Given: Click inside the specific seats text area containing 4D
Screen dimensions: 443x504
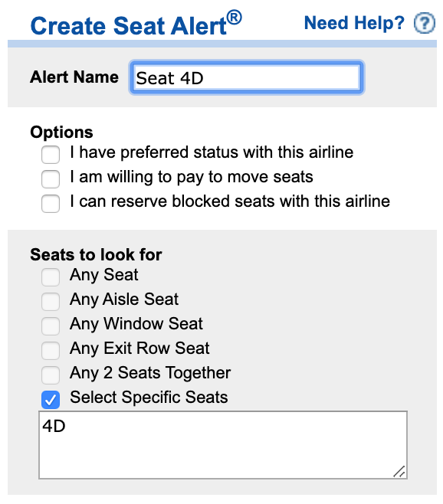Looking at the screenshot, I should pyautogui.click(x=223, y=445).
